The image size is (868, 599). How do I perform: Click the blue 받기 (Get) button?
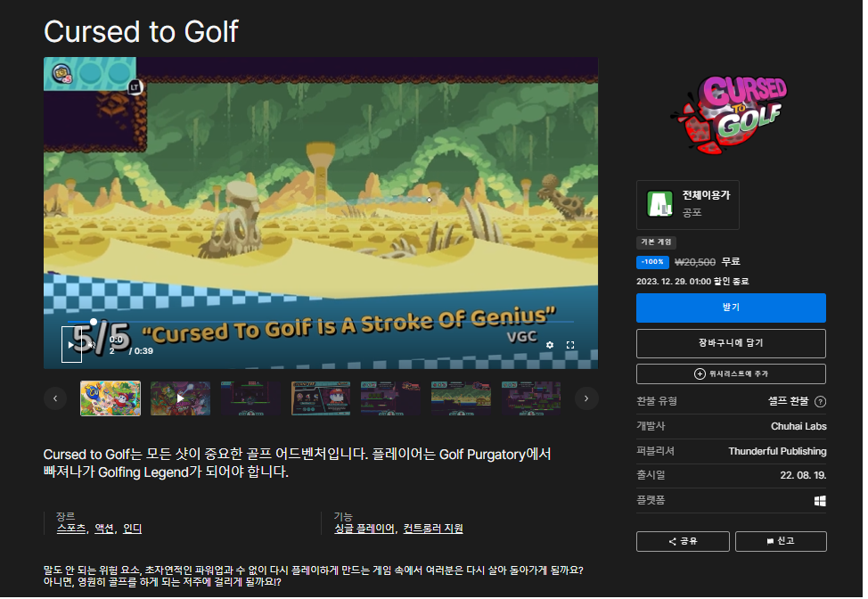point(731,308)
